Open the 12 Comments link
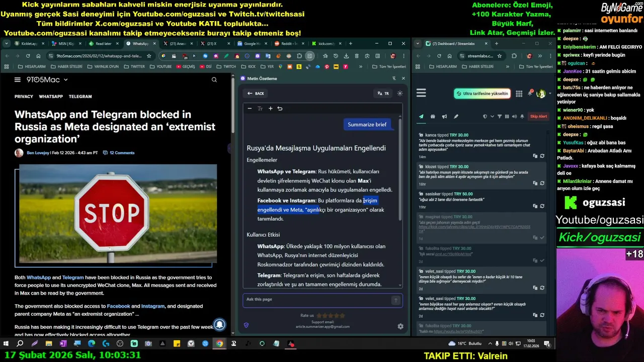This screenshot has width=644, height=362. pos(119,153)
